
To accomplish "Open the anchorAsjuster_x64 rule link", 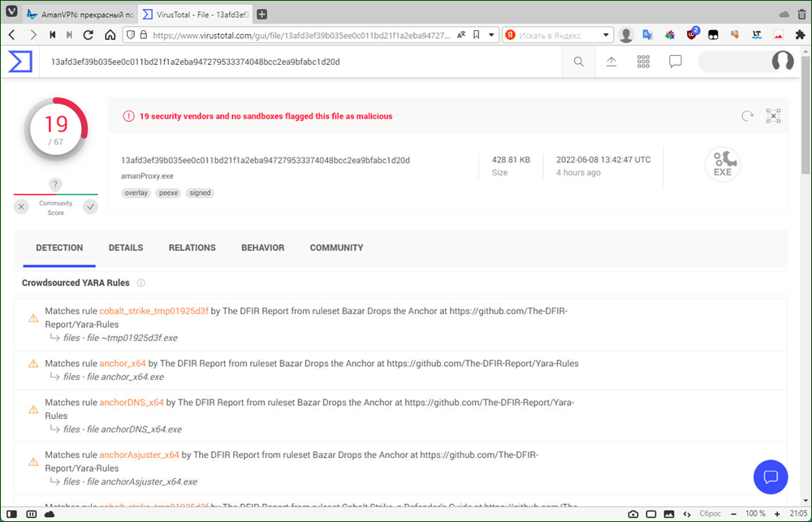I will (x=140, y=455).
